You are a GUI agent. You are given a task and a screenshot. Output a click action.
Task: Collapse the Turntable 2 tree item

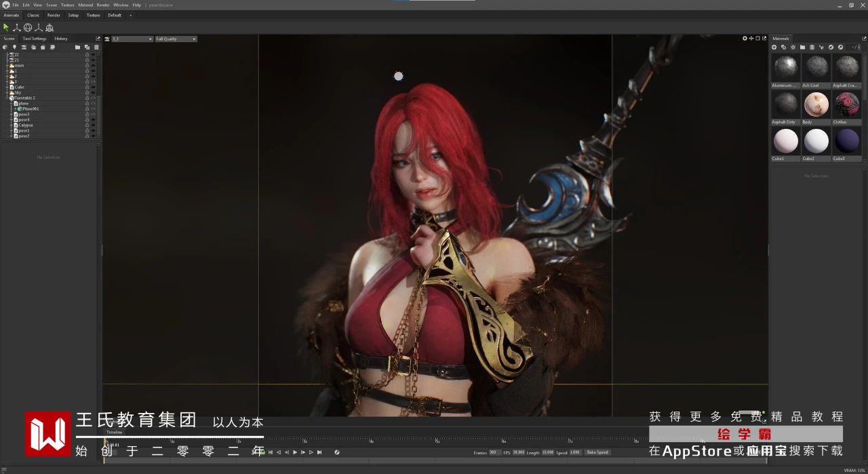[x=7, y=98]
